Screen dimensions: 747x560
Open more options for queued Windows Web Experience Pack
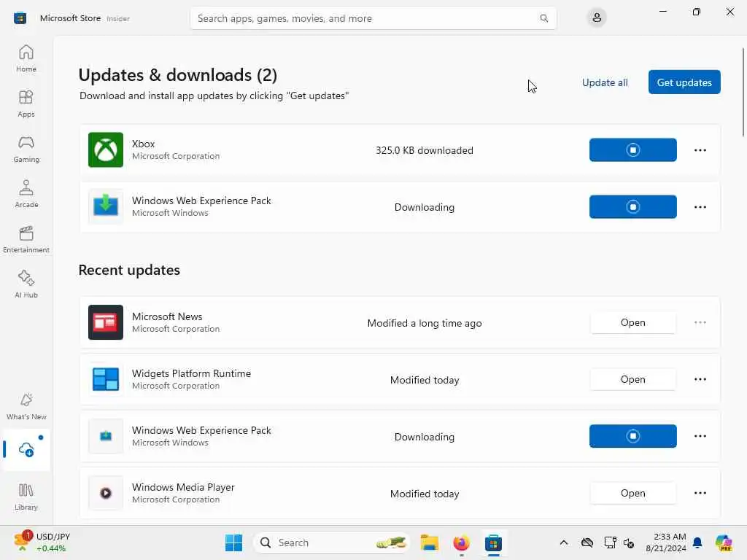pyautogui.click(x=700, y=206)
